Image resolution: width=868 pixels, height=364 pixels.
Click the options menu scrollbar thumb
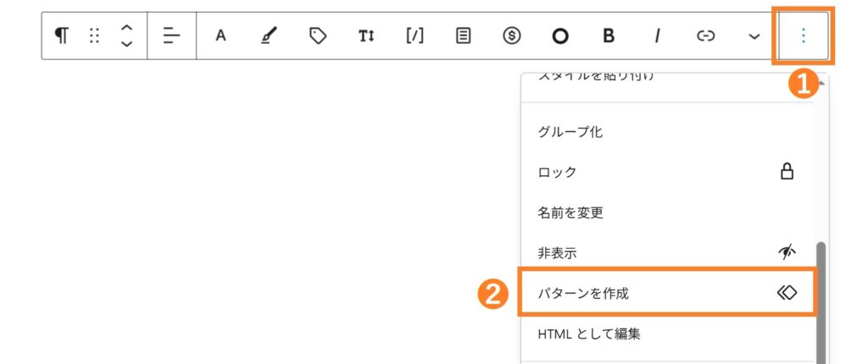(821, 302)
